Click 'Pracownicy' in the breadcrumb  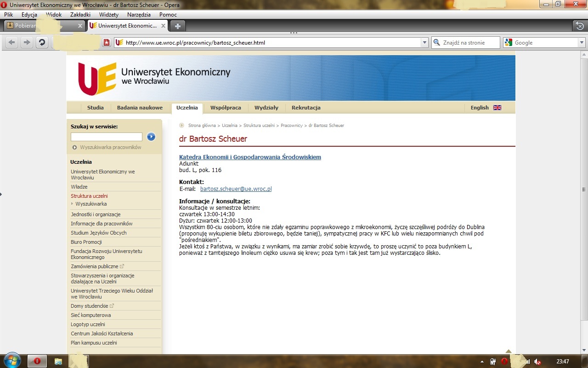coord(292,126)
